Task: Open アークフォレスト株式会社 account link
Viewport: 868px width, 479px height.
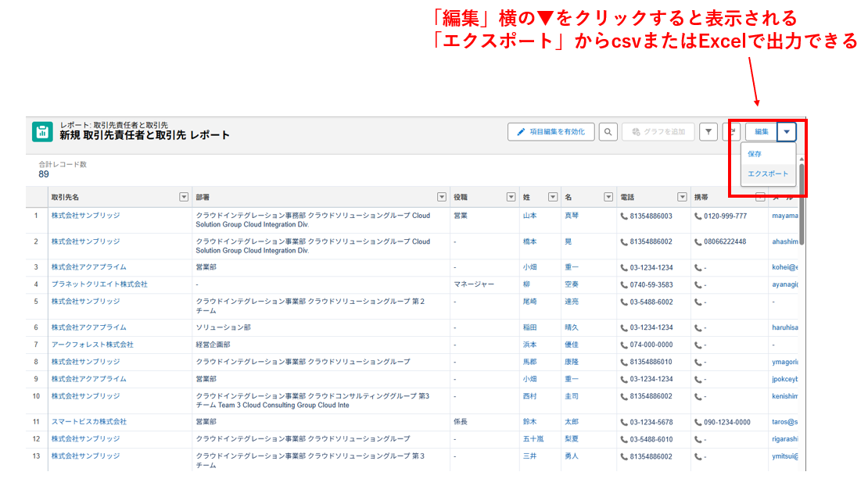Action: [92, 345]
